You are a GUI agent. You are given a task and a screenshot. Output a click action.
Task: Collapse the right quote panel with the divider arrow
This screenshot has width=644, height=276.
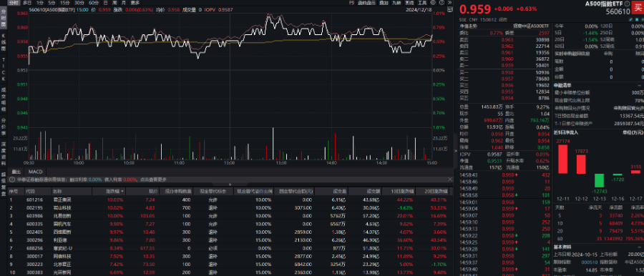tap(456, 150)
